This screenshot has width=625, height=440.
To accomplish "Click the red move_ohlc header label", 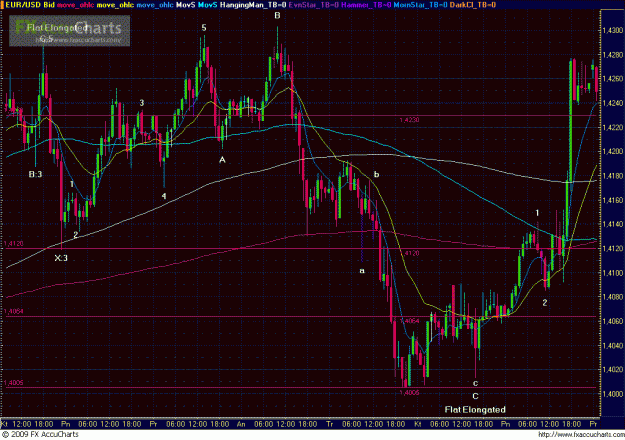I will click(75, 5).
